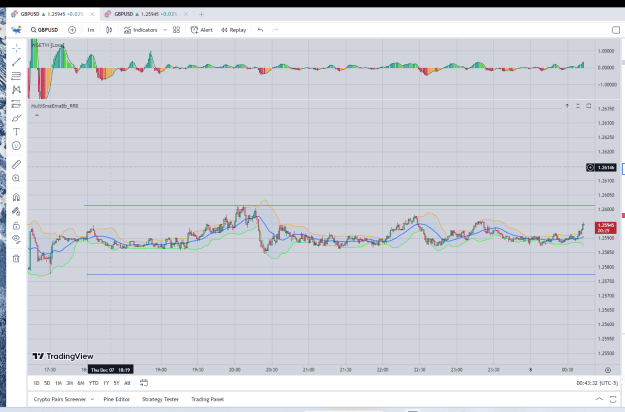
Task: Select the All date range
Action: [x=127, y=383]
